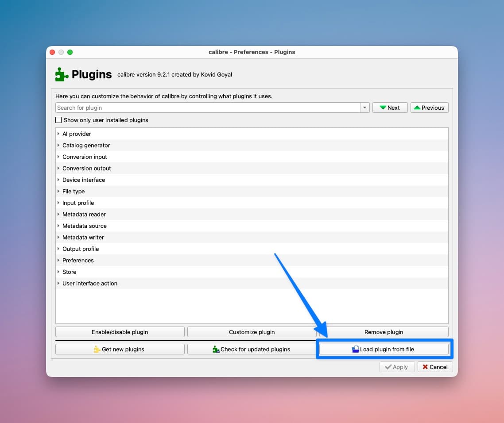504x423 pixels.
Task: Expand the Conversion input category
Action: [58, 157]
